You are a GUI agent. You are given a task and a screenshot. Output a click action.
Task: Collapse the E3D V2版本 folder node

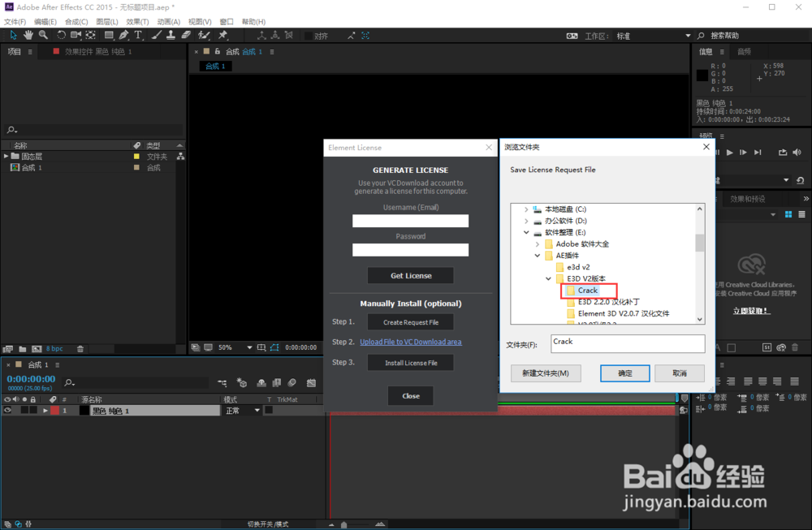548,278
